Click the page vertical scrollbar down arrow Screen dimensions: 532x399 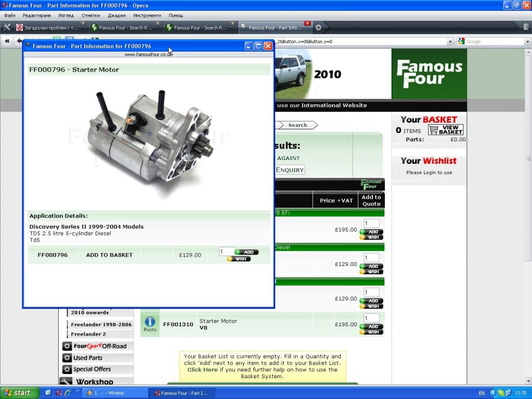(x=528, y=381)
